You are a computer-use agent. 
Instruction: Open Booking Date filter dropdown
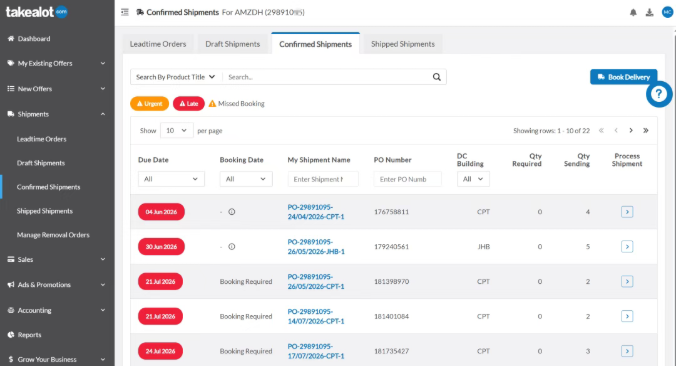[246, 179]
